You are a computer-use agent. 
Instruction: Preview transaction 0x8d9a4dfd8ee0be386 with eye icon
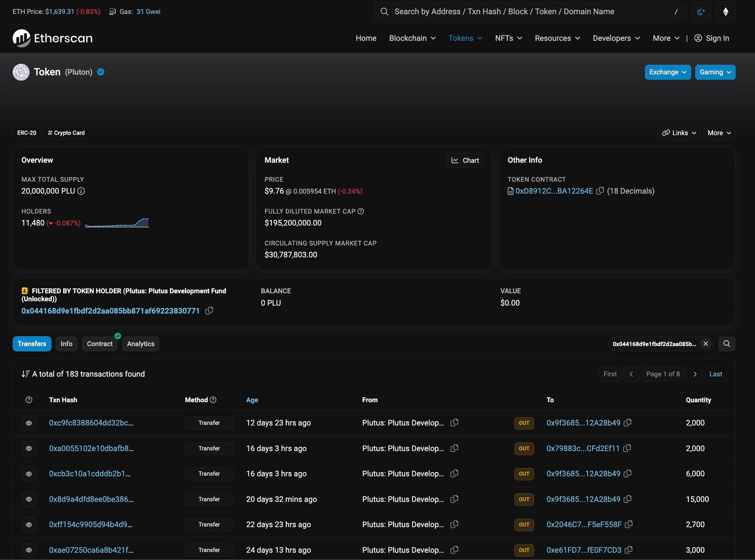tap(29, 499)
